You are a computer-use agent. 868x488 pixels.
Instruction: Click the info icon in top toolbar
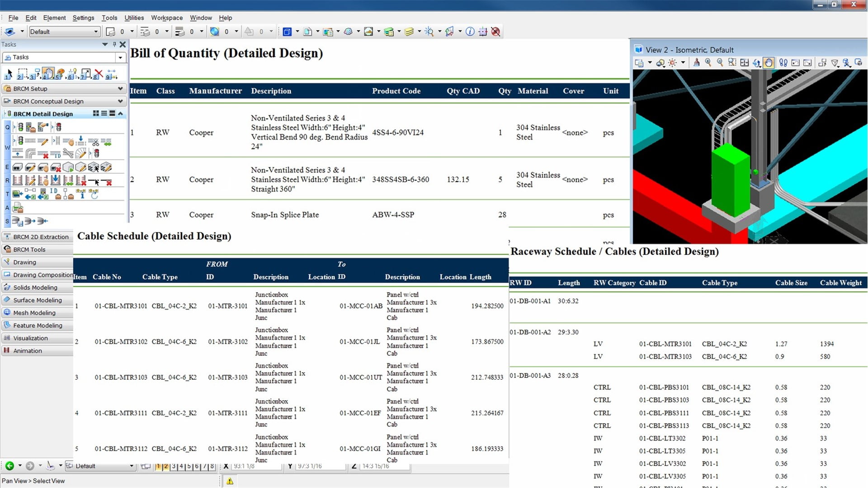(470, 32)
